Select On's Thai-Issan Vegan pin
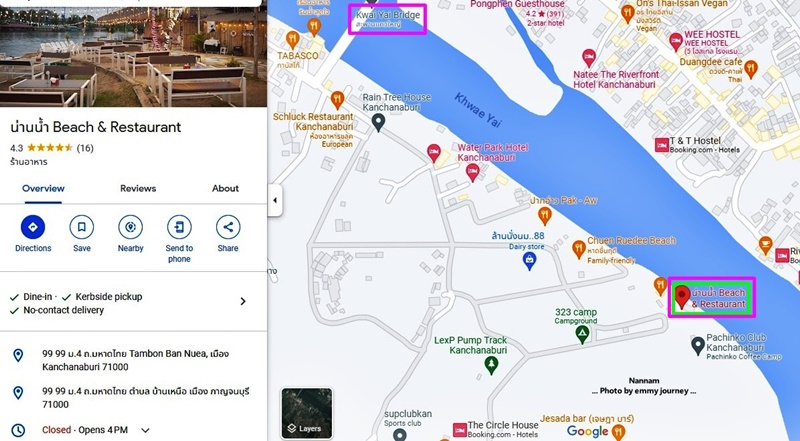Image resolution: width=800 pixels, height=441 pixels. click(x=628, y=14)
